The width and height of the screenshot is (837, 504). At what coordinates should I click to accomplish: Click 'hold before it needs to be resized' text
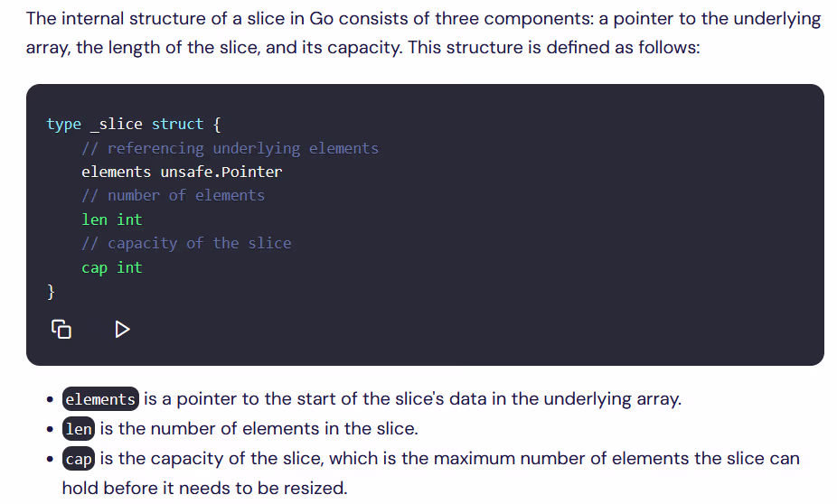coord(204,488)
